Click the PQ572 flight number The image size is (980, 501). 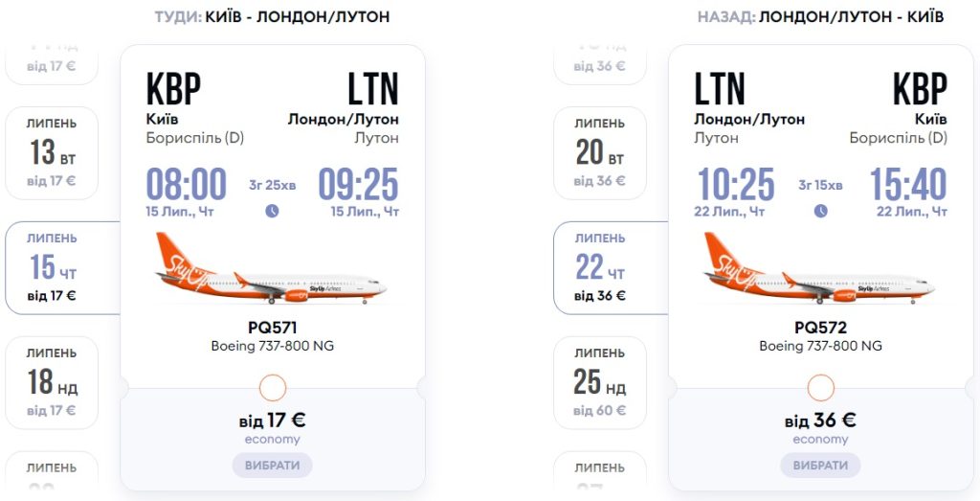click(x=820, y=328)
